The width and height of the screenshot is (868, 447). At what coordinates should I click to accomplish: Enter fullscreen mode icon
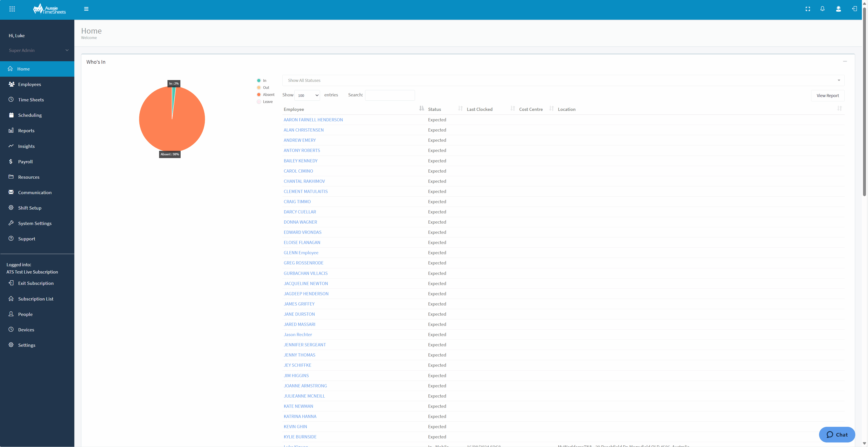pyautogui.click(x=808, y=9)
